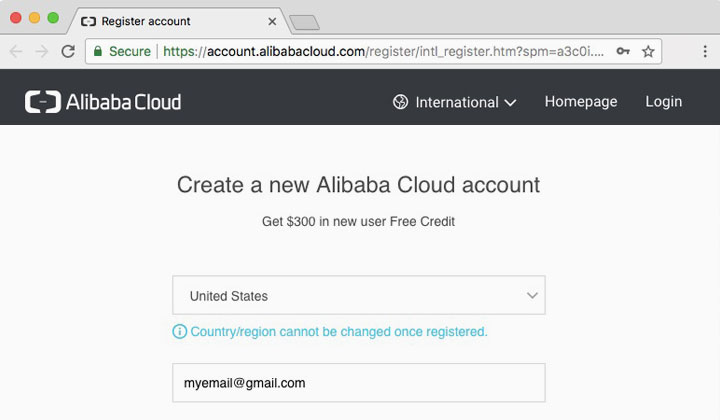Open a new browser tab
The image size is (720, 420).
pyautogui.click(x=304, y=22)
